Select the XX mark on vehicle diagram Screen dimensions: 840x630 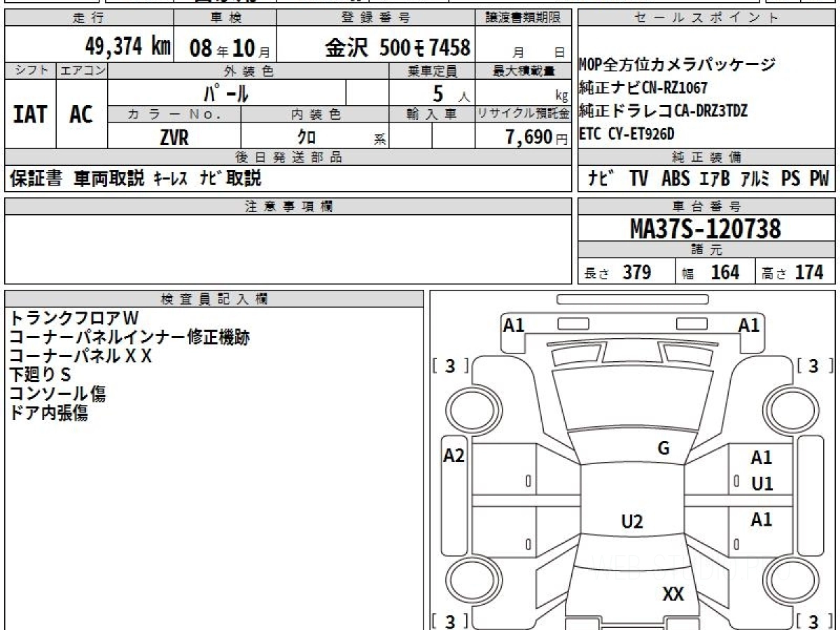pos(673,594)
